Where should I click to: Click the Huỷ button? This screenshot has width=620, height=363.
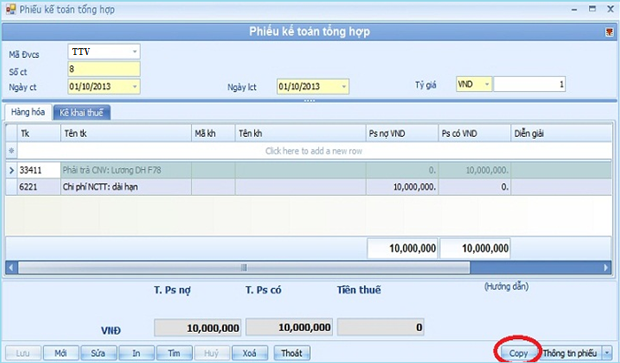point(212,353)
